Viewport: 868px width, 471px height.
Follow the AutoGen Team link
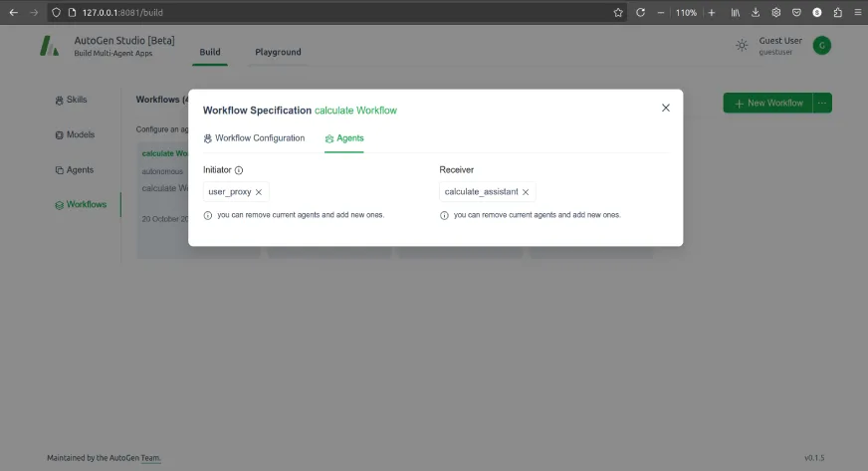(150, 458)
